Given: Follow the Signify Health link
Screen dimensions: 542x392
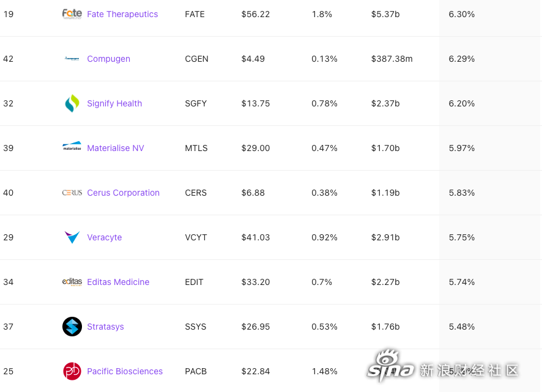Looking at the screenshot, I should coord(114,103).
